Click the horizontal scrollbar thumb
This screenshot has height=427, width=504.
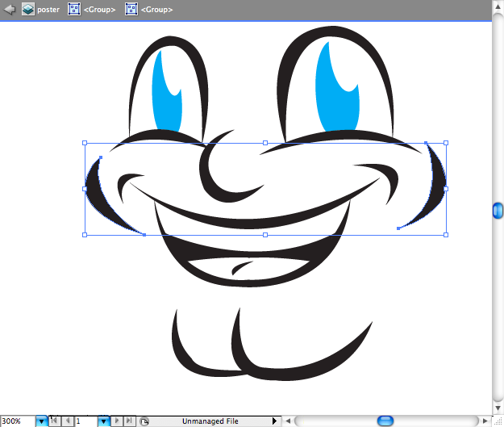coord(385,421)
